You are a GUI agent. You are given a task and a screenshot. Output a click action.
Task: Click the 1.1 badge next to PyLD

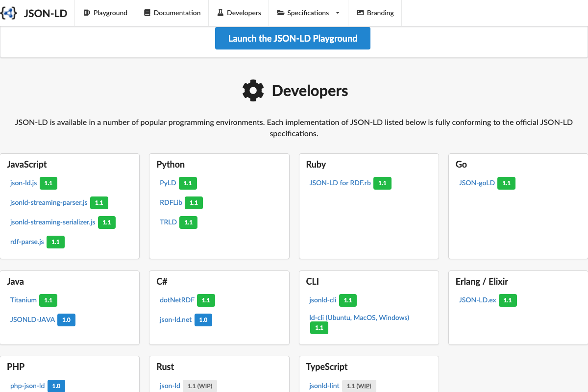click(188, 183)
